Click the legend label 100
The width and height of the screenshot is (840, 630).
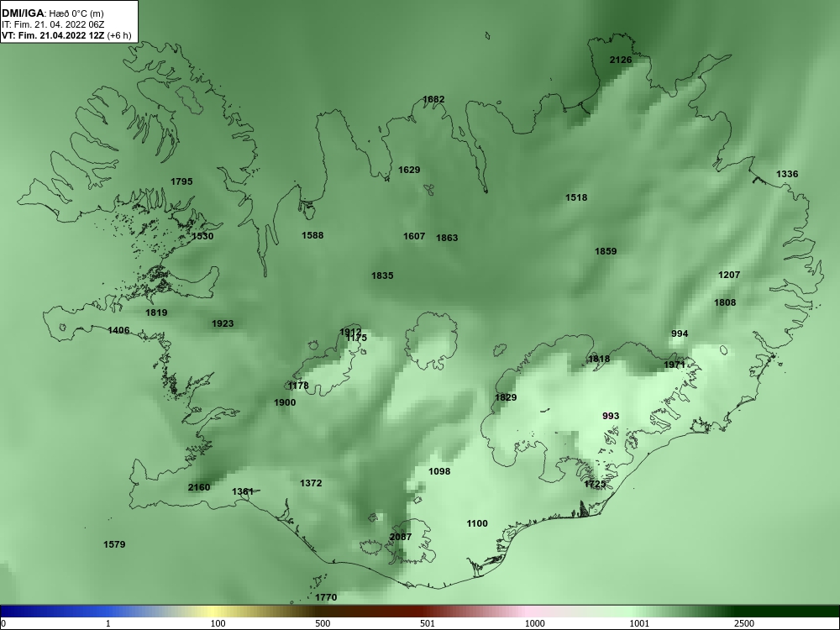pos(218,623)
